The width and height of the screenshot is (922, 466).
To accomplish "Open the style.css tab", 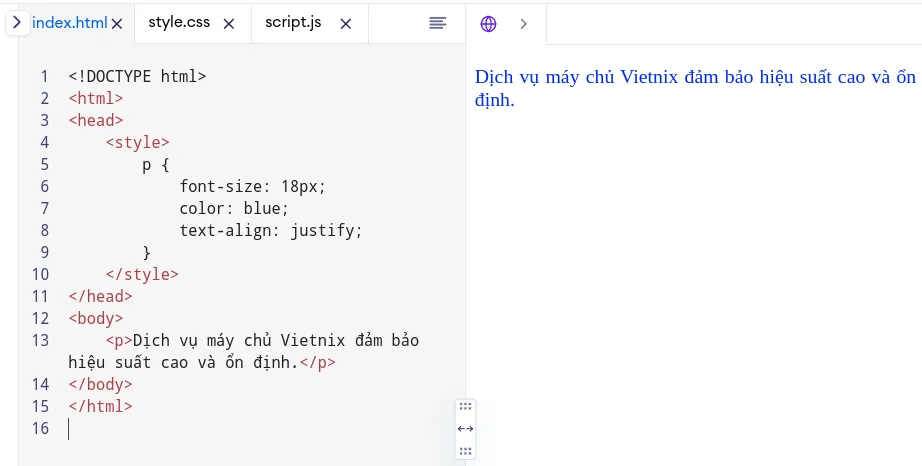I will 179,22.
